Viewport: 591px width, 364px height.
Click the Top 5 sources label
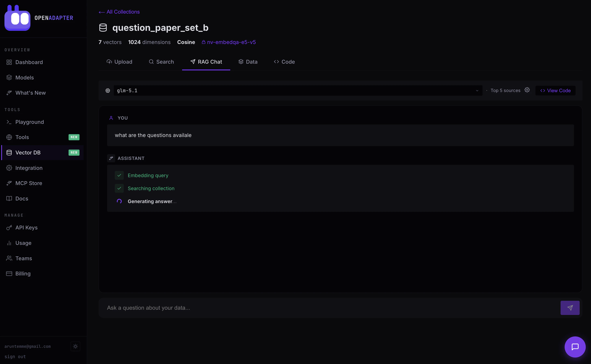click(x=505, y=91)
